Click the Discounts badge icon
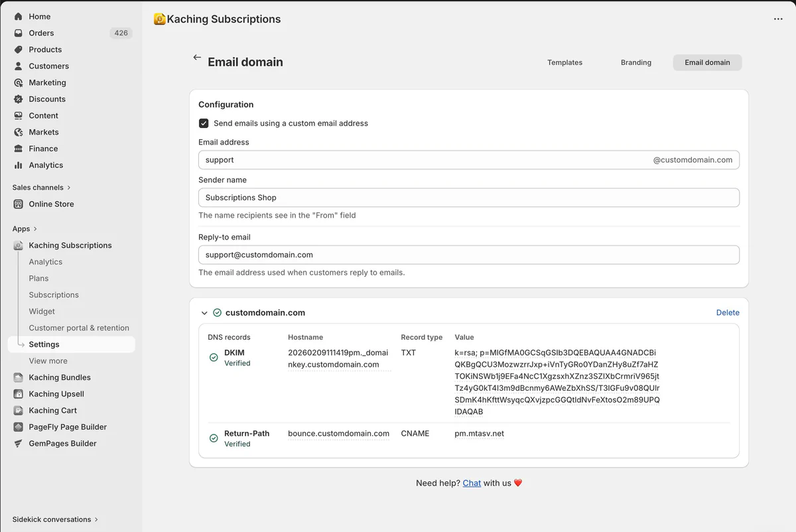This screenshot has height=532, width=796. coord(19,100)
